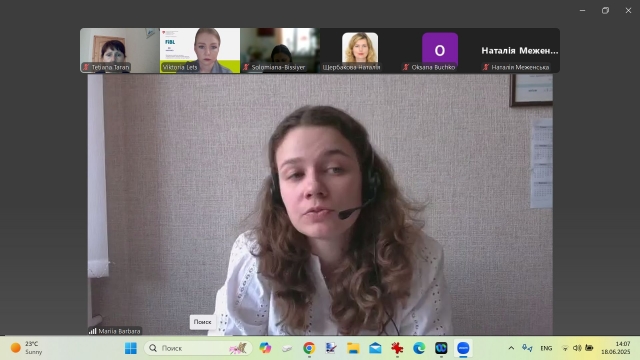640x360 pixels.
Task: Select Solomiana-Bissiyer's video thumbnail
Action: pyautogui.click(x=280, y=51)
